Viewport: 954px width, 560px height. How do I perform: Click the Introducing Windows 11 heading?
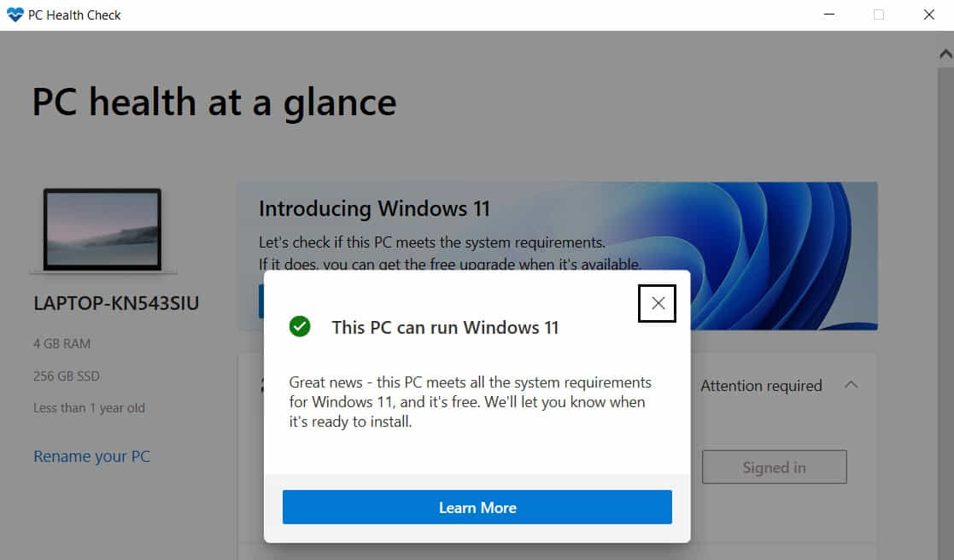click(374, 208)
